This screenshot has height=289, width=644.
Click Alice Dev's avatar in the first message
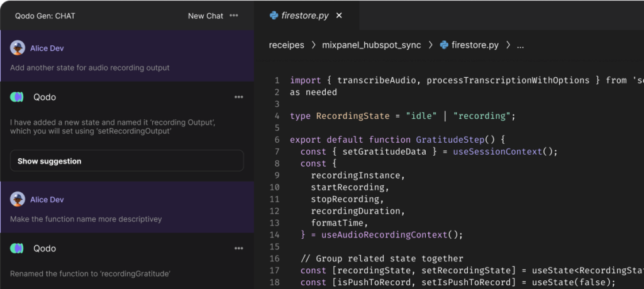coord(17,48)
